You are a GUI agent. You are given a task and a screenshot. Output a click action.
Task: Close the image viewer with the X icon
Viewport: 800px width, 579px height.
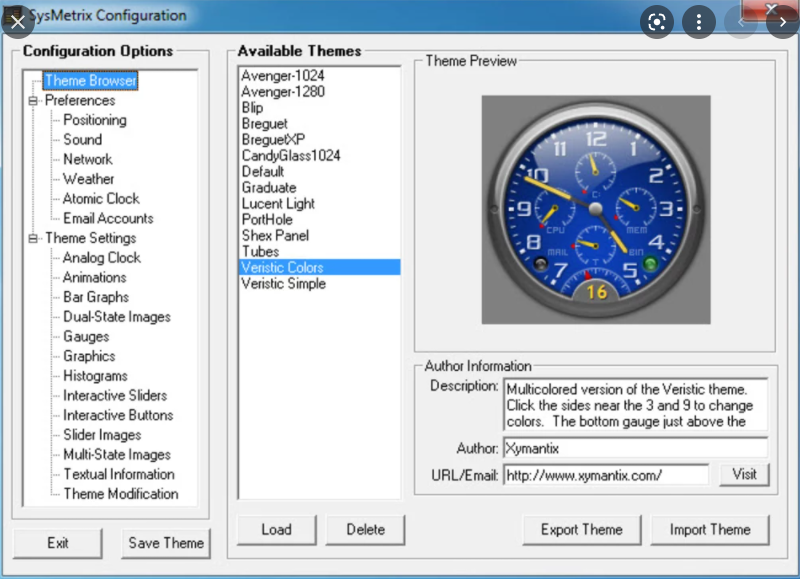pyautogui.click(x=18, y=22)
